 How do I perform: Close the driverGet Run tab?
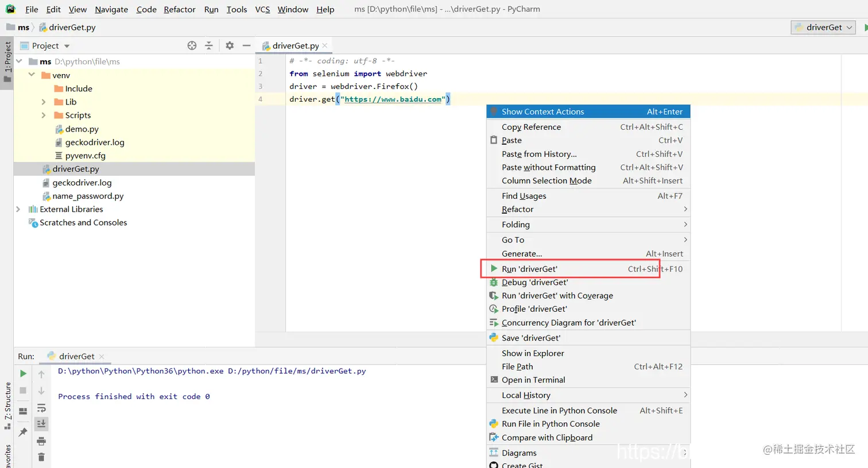[102, 356]
